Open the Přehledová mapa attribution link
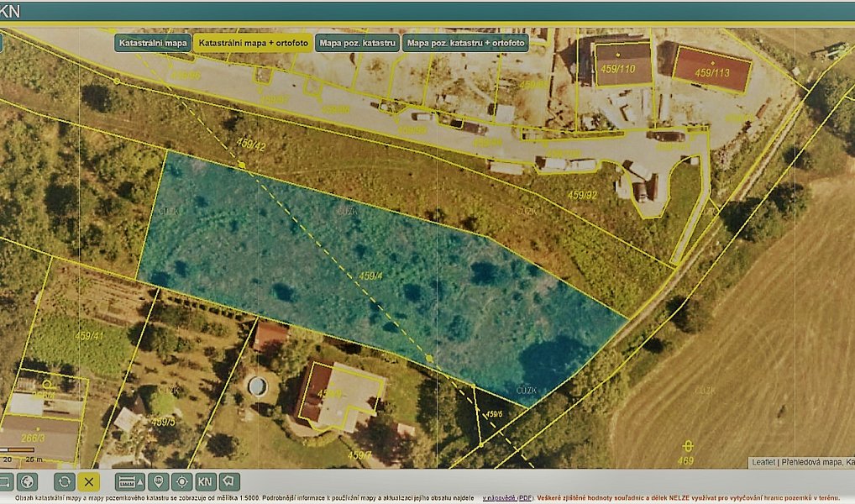The image size is (855, 504). pos(812,462)
